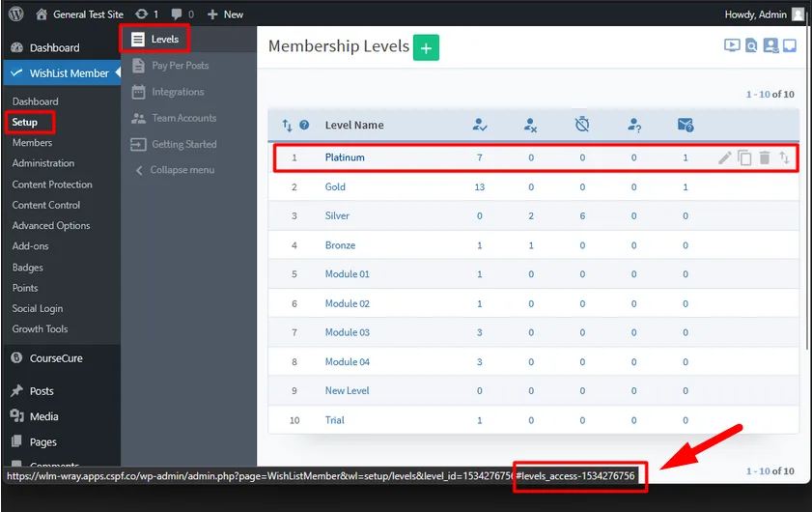Open the General Test Site home link
This screenshot has width=812, height=512.
[80, 14]
